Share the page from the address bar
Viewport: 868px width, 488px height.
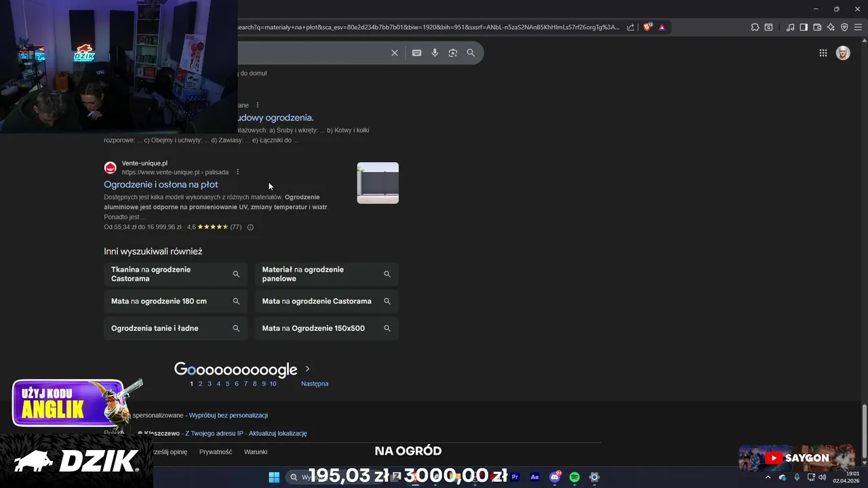tap(631, 27)
